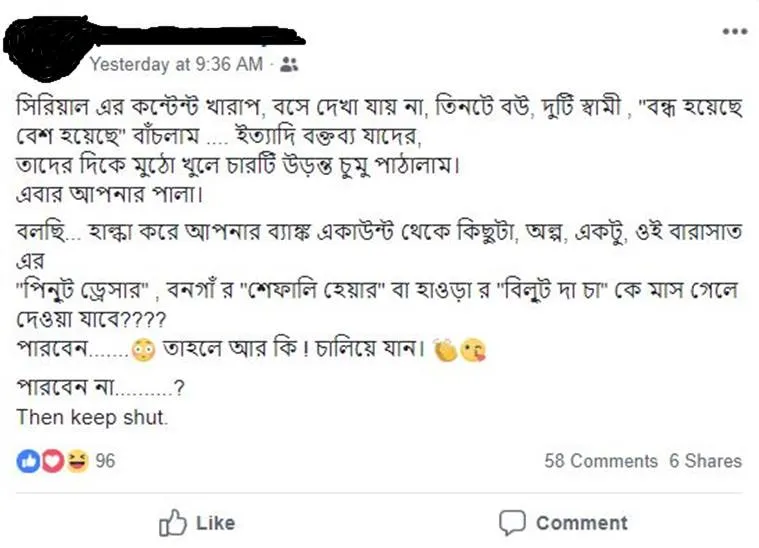
Task: Open the 6 Shares link
Action: [705, 461]
